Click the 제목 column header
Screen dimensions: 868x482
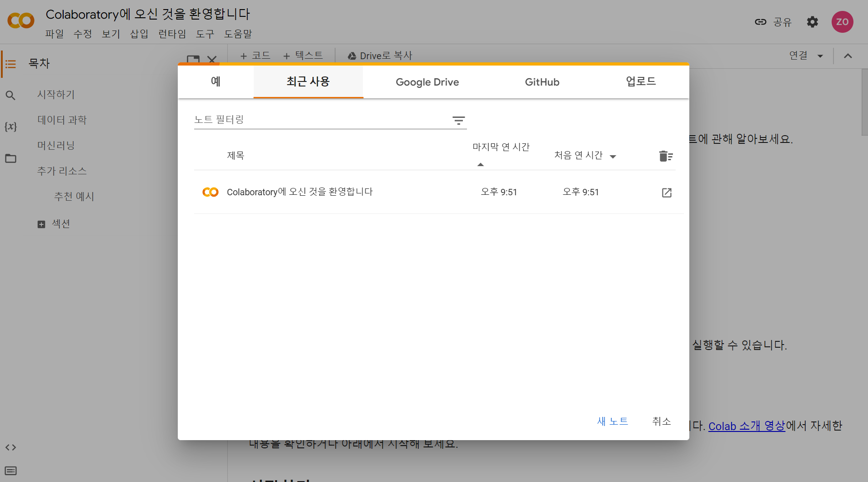point(236,156)
